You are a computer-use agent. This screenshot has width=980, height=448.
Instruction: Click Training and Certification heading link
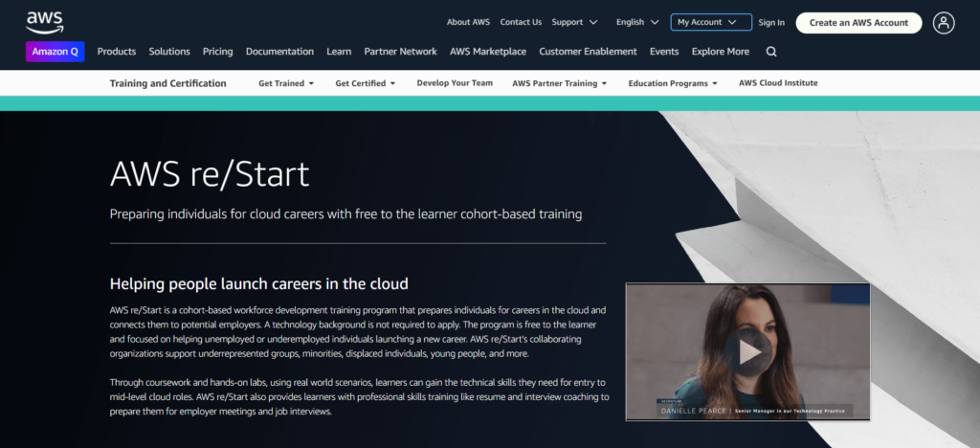point(168,83)
